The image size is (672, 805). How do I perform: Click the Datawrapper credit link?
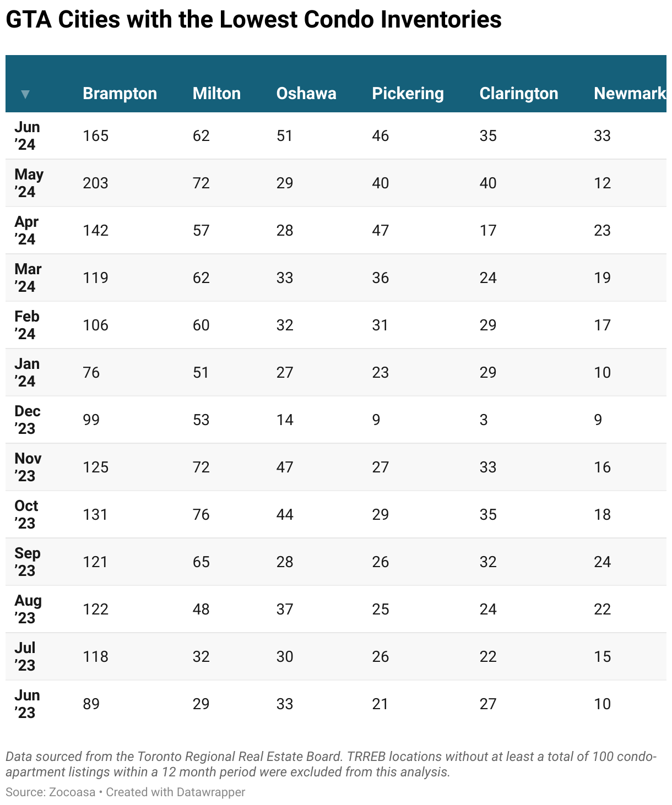175,792
